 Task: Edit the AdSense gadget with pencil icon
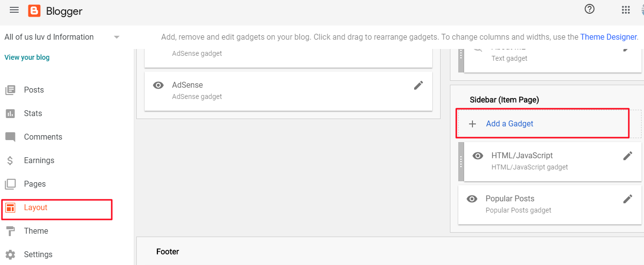coord(419,85)
